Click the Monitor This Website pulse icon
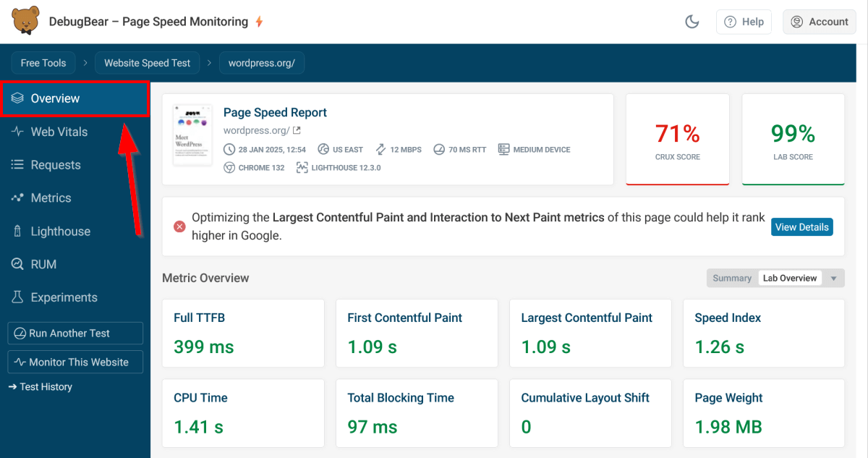The height and width of the screenshot is (458, 868). 20,362
